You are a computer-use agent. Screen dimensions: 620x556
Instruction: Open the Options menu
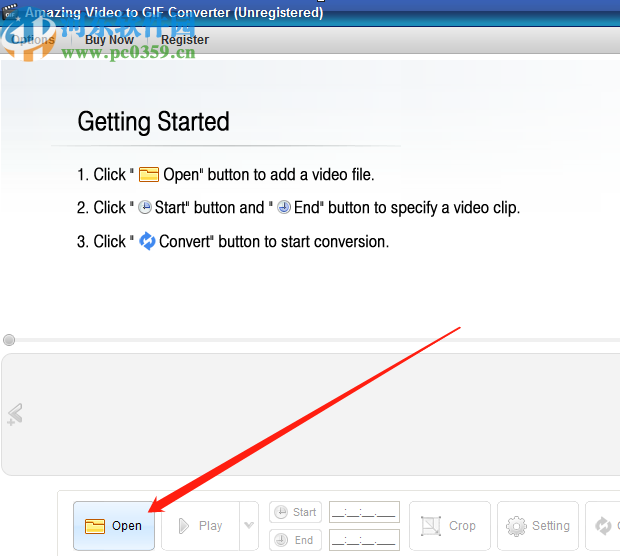pos(33,40)
